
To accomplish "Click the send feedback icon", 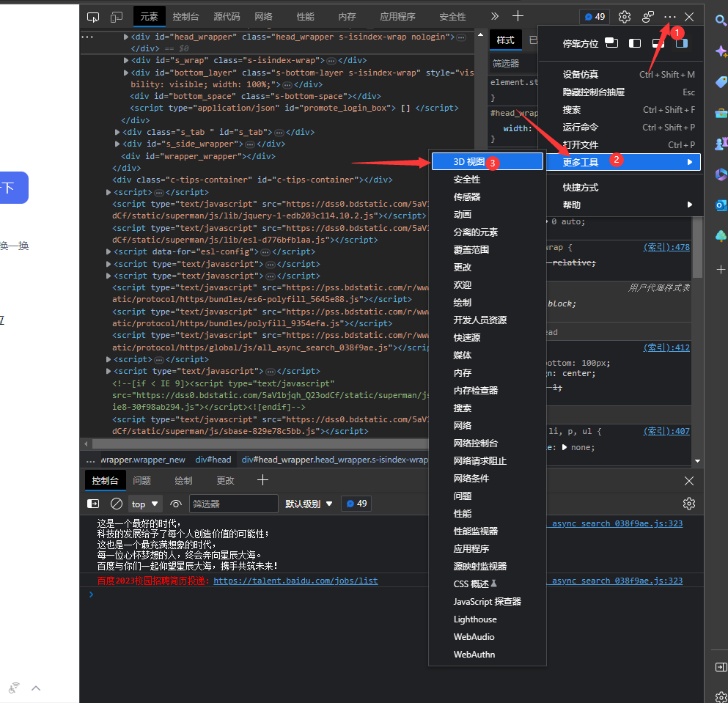I will click(647, 17).
